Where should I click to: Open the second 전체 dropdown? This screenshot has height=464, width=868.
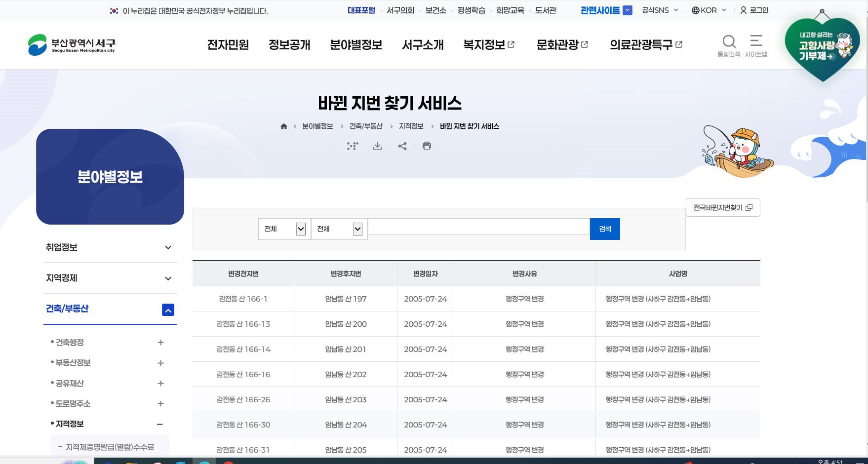coord(339,229)
